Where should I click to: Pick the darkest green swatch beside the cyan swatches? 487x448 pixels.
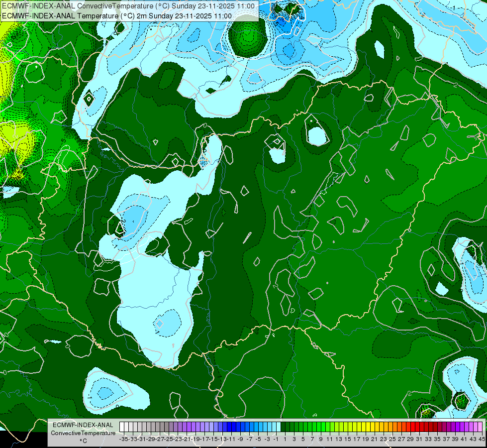[x=283, y=427]
